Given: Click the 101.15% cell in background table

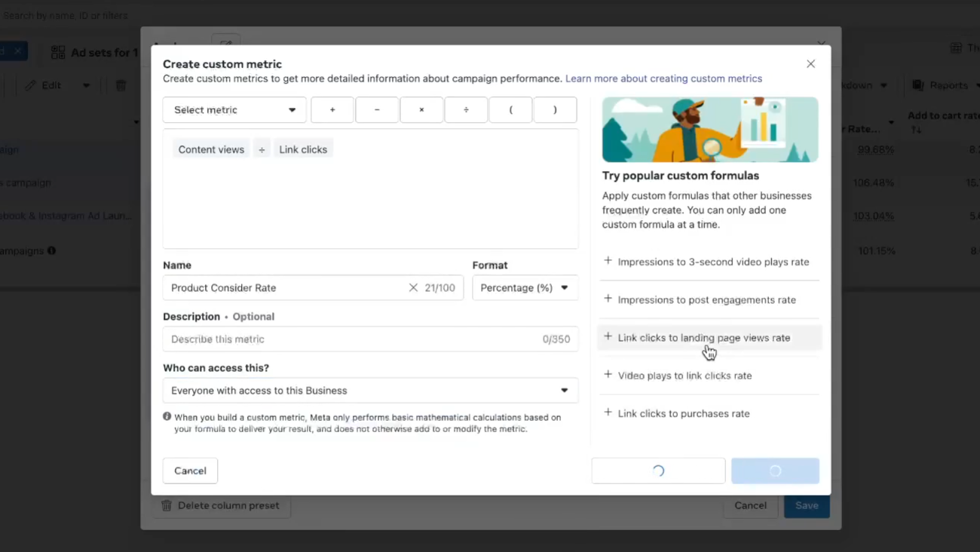Looking at the screenshot, I should coord(876,250).
